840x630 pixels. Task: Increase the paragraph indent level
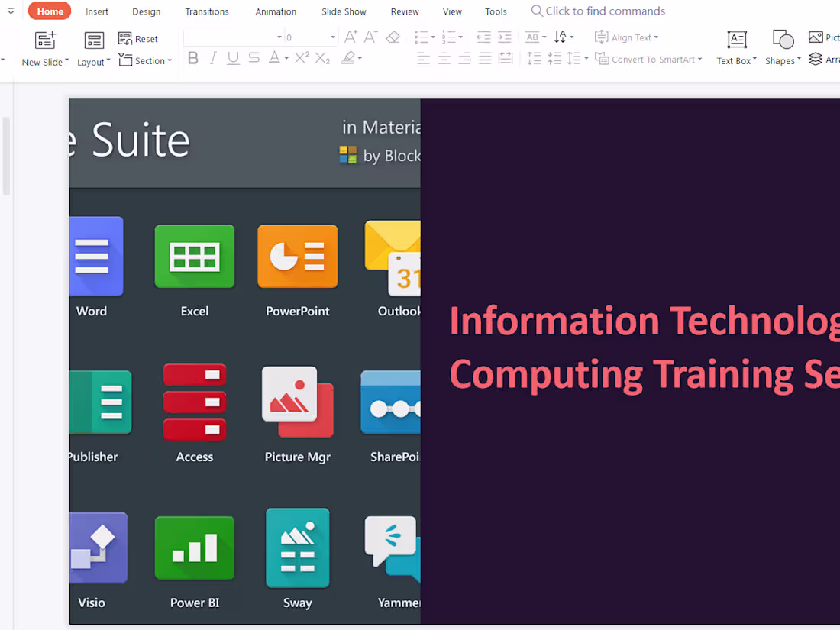(504, 37)
